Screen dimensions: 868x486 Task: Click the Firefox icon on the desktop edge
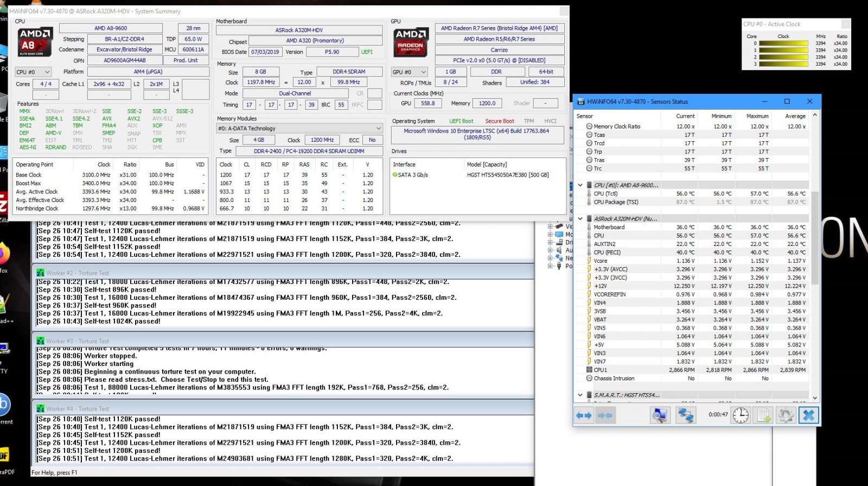4,253
